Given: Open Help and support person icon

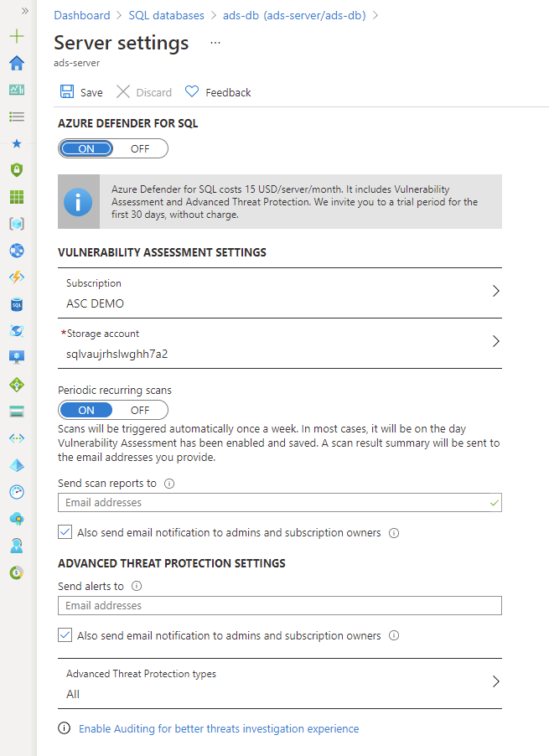Looking at the screenshot, I should pos(17,546).
